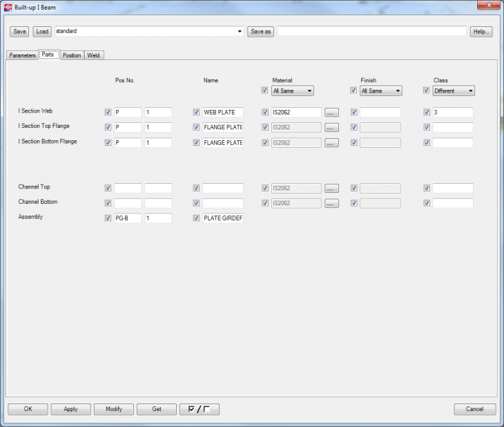This screenshot has height=427, width=504.
Task: Open the Weld tab
Action: 93,55
